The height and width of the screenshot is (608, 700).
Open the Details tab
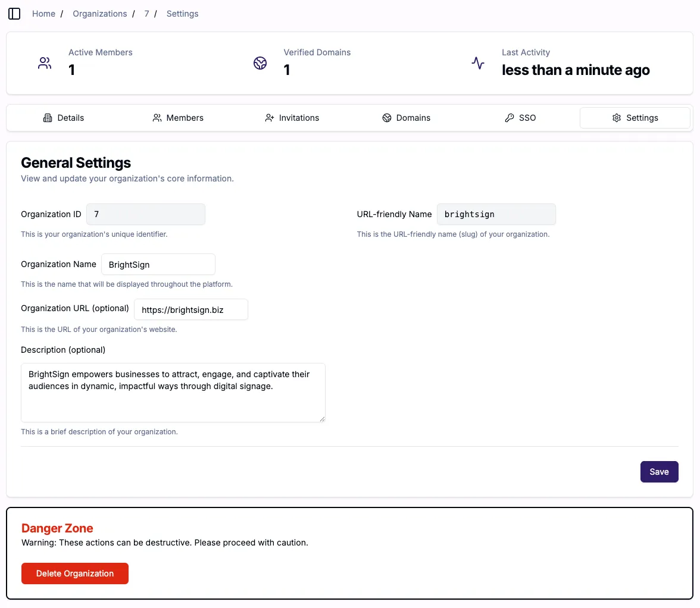(x=63, y=118)
